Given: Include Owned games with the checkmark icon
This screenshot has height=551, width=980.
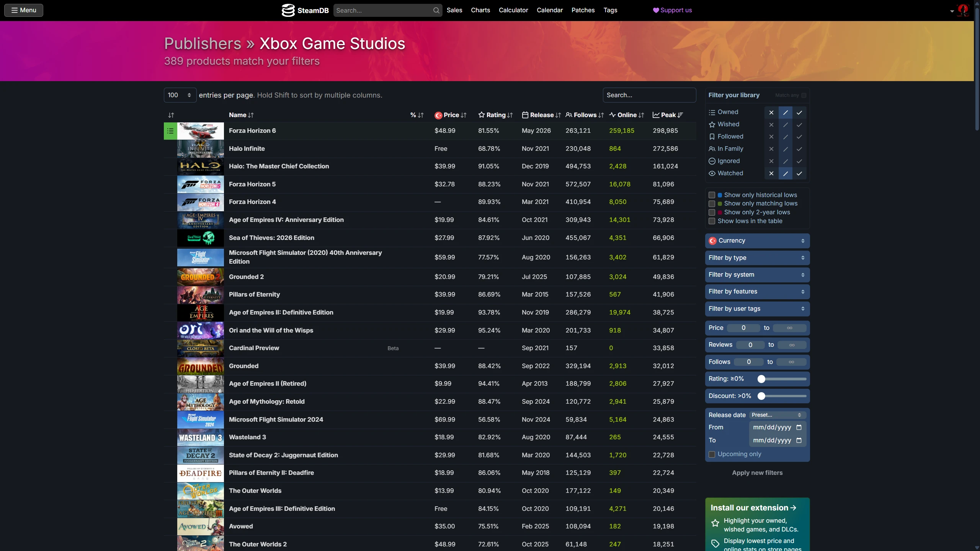Looking at the screenshot, I should pyautogui.click(x=799, y=112).
